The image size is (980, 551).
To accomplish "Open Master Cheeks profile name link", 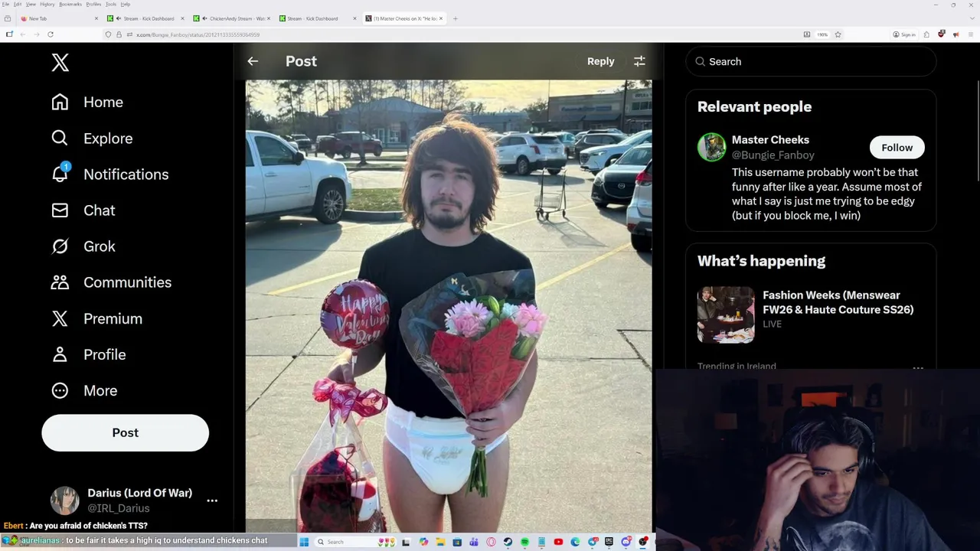I will (770, 139).
